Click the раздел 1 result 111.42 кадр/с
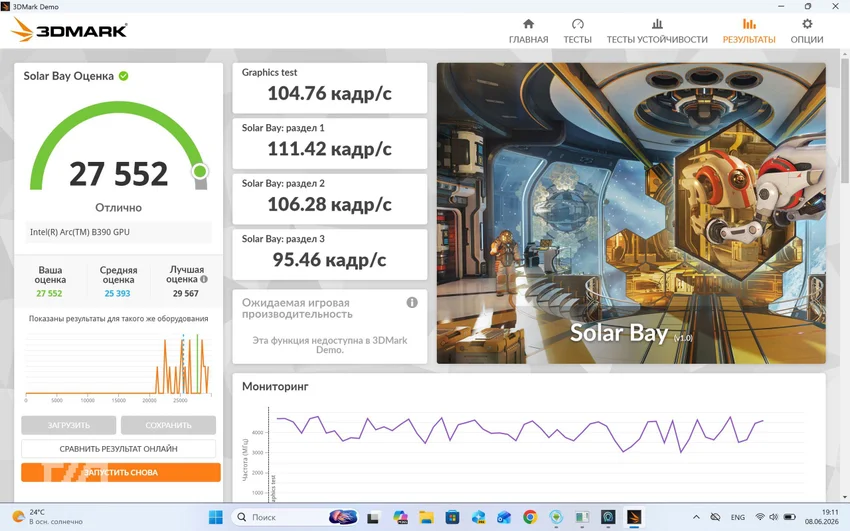This screenshot has height=531, width=850. pyautogui.click(x=330, y=148)
